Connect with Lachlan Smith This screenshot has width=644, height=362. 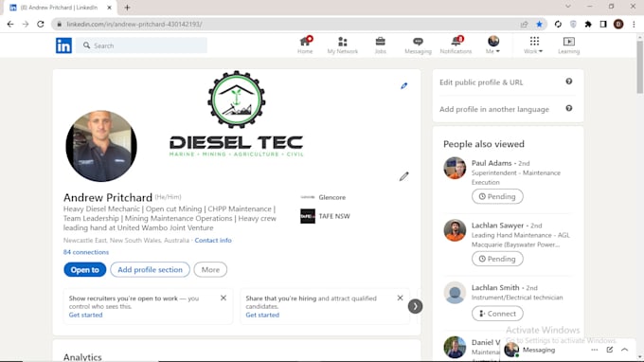tap(497, 314)
